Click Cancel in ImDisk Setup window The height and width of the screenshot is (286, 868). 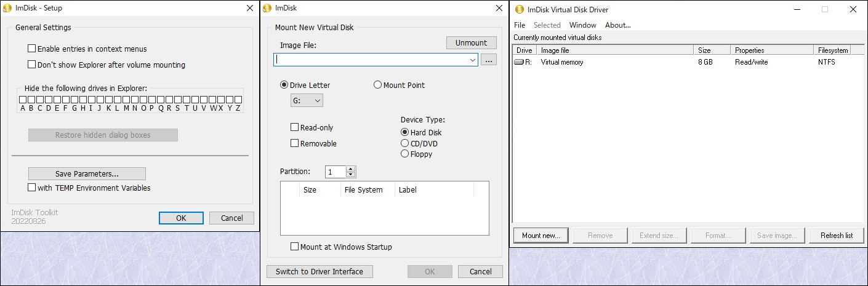[231, 218]
